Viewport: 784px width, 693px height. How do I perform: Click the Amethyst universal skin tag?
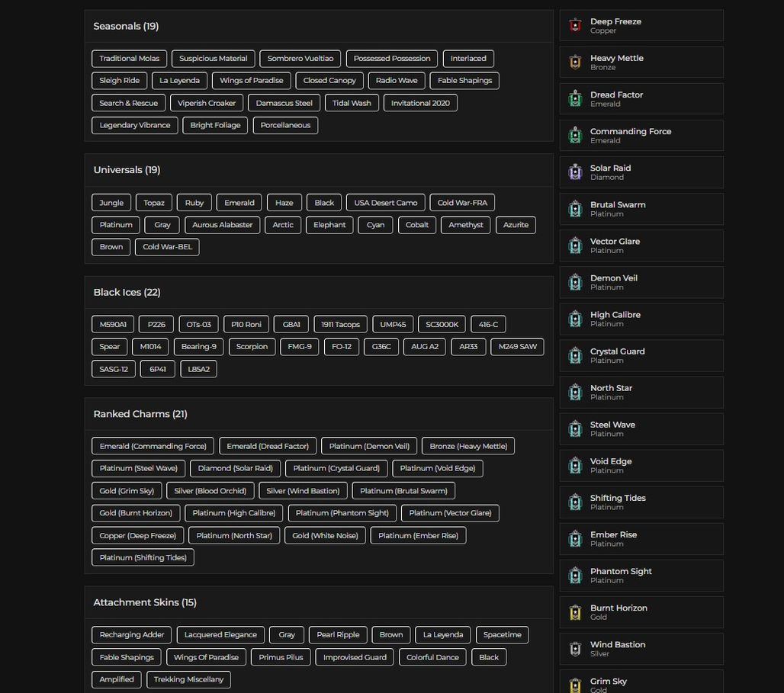click(465, 224)
